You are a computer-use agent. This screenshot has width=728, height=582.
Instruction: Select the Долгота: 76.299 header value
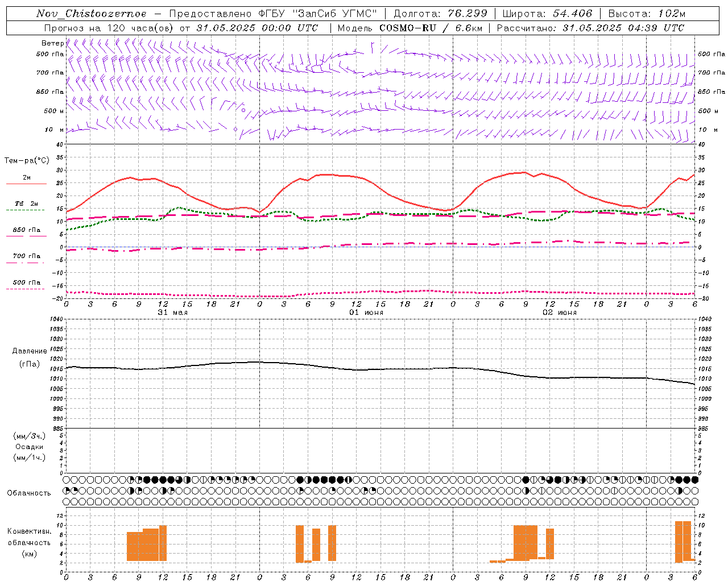pyautogui.click(x=441, y=14)
